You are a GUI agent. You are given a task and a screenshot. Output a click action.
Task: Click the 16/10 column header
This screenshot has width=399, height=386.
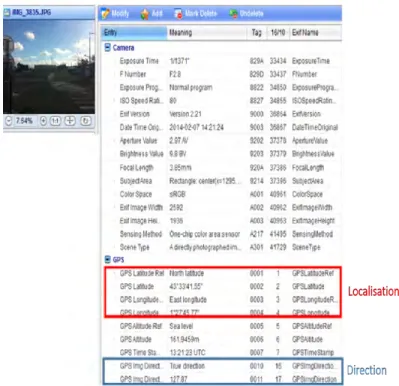[x=278, y=32]
